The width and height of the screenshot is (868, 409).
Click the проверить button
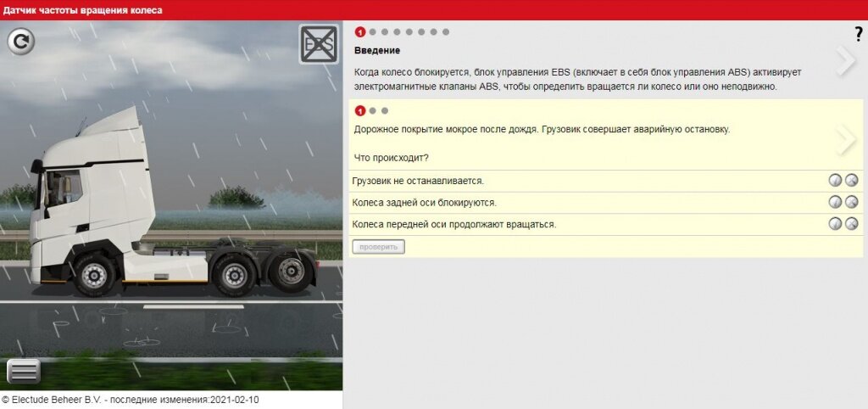379,247
